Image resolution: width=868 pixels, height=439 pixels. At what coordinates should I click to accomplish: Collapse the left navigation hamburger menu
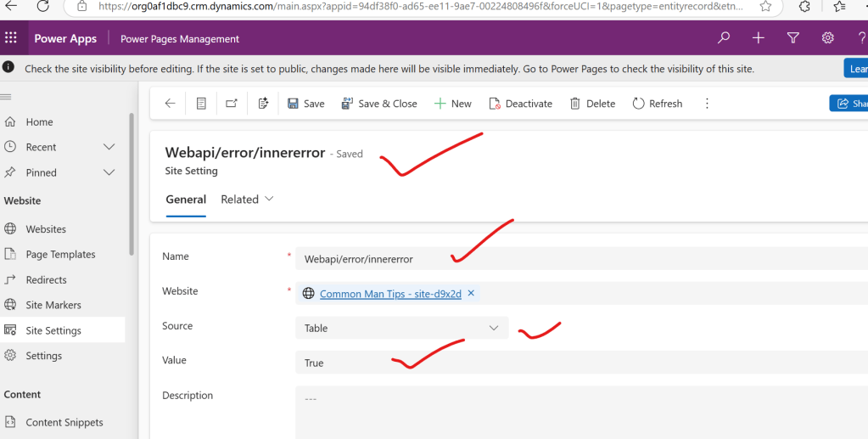[6, 97]
